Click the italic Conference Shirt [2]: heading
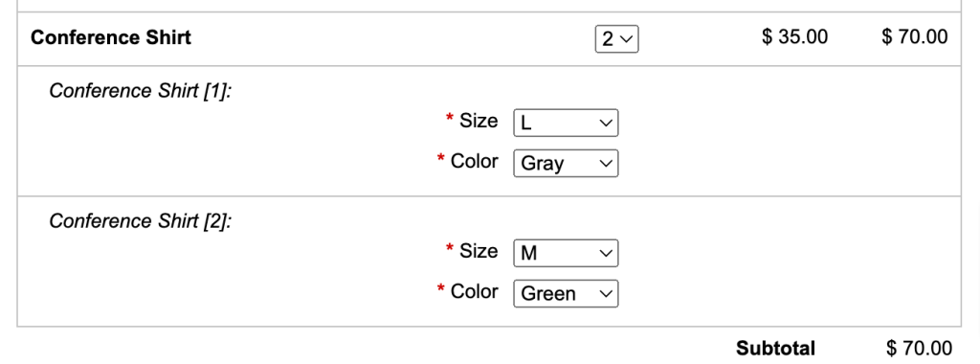 pyautogui.click(x=141, y=221)
